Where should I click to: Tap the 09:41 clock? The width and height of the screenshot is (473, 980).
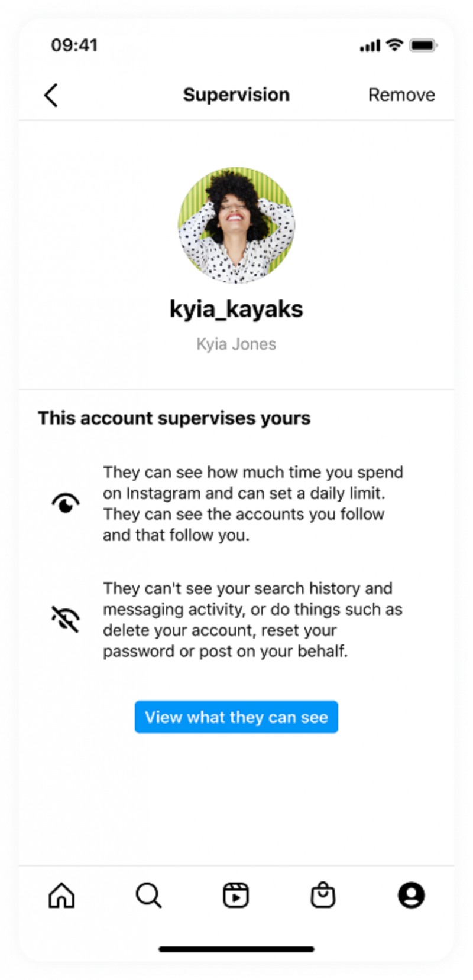[x=74, y=45]
